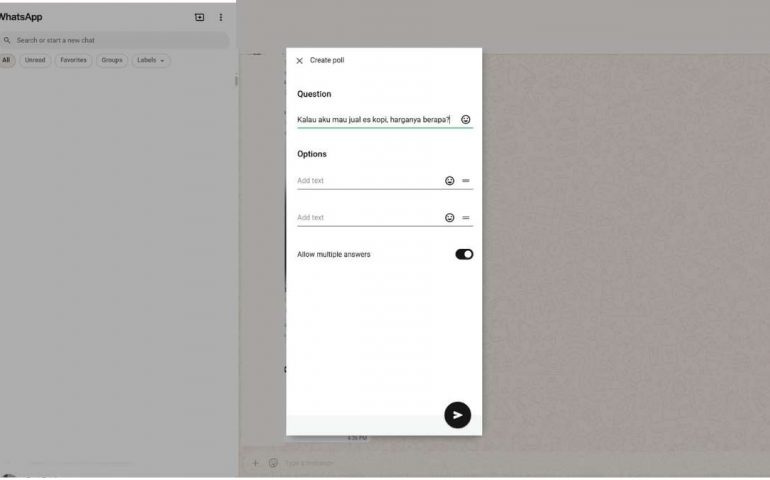Viewport: 770px width, 480px height.
Task: Open emoji picker for the poll question
Action: (465, 120)
